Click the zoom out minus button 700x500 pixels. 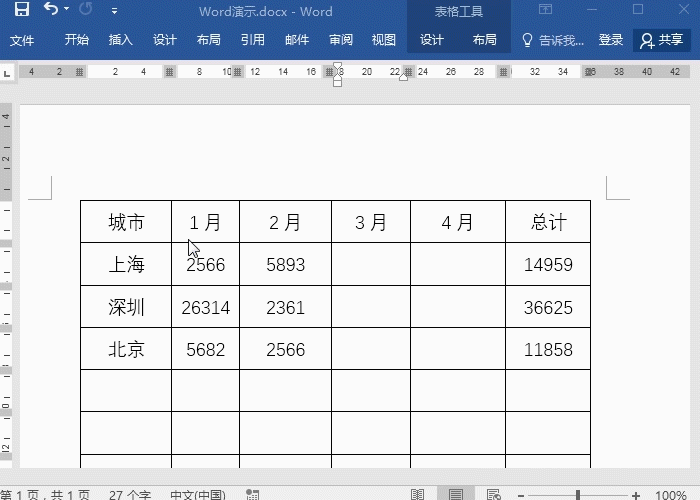521,495
